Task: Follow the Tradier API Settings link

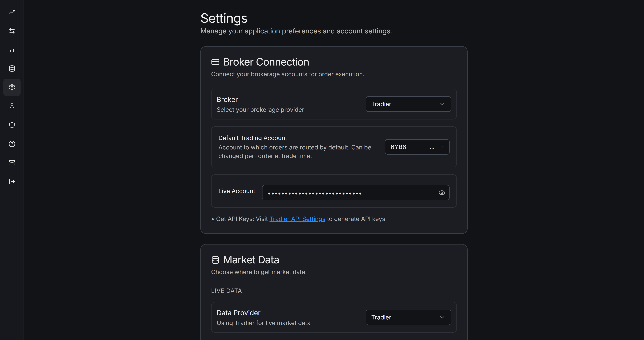Action: coord(297,219)
